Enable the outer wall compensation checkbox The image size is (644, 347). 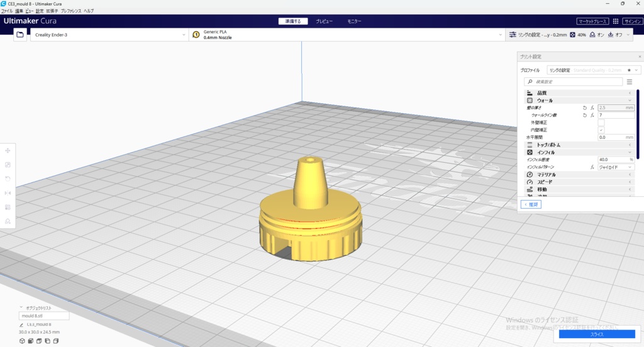(601, 123)
